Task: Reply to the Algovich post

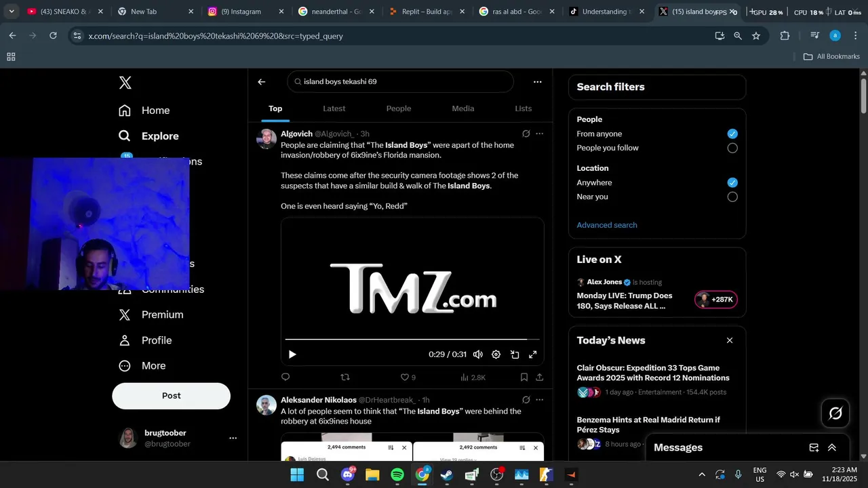Action: 285,378
